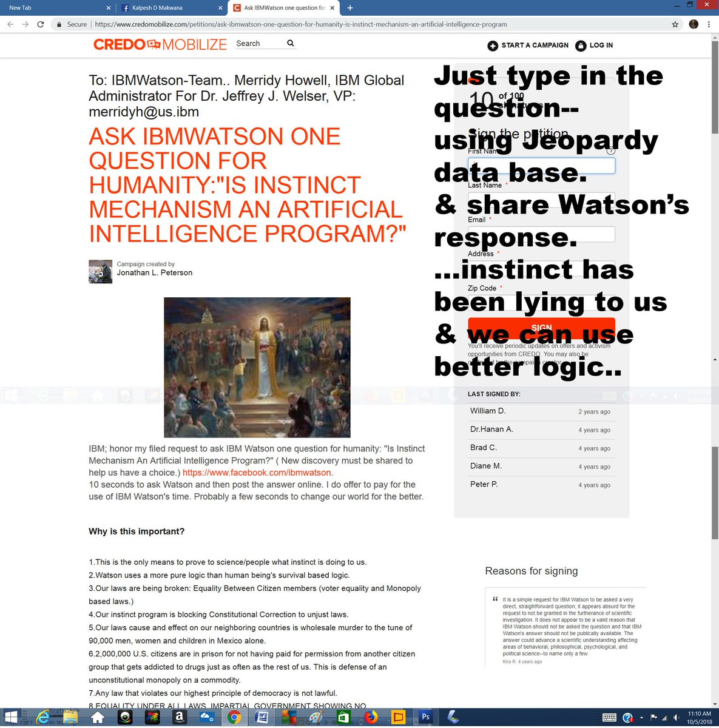This screenshot has width=719, height=728.
Task: Open the touch keyboard tray icon
Action: (x=610, y=718)
